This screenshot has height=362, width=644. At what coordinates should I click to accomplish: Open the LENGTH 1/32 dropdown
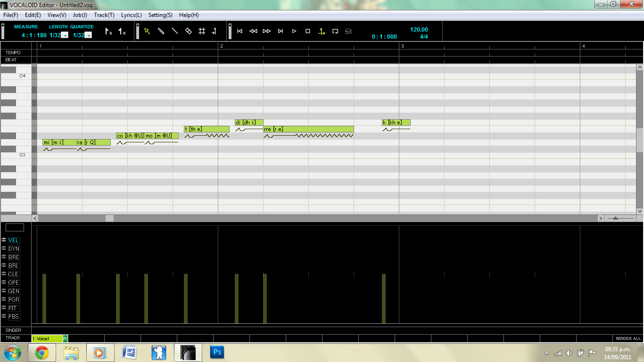(x=65, y=35)
